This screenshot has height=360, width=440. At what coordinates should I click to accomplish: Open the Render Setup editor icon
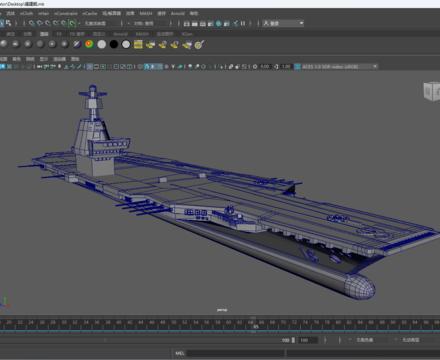pyautogui.click(x=227, y=23)
